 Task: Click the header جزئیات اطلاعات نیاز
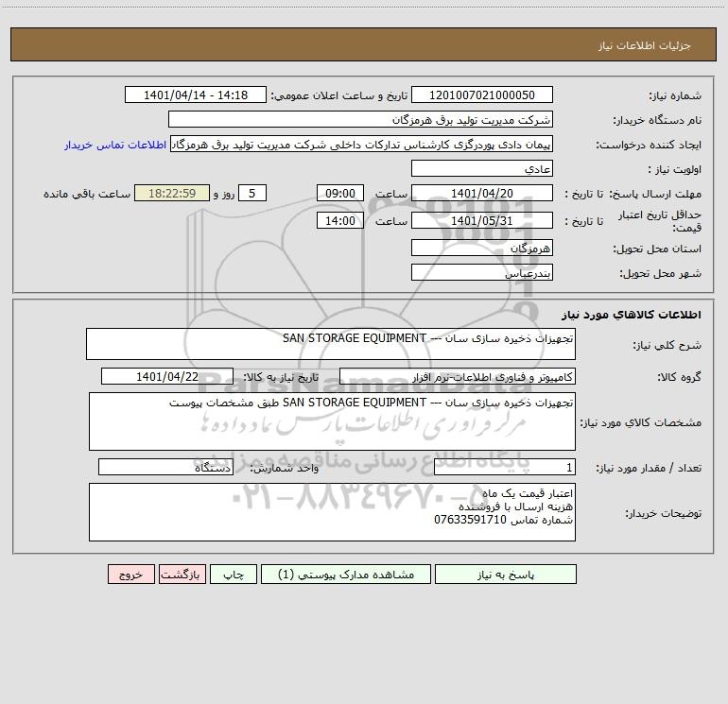coord(645,45)
